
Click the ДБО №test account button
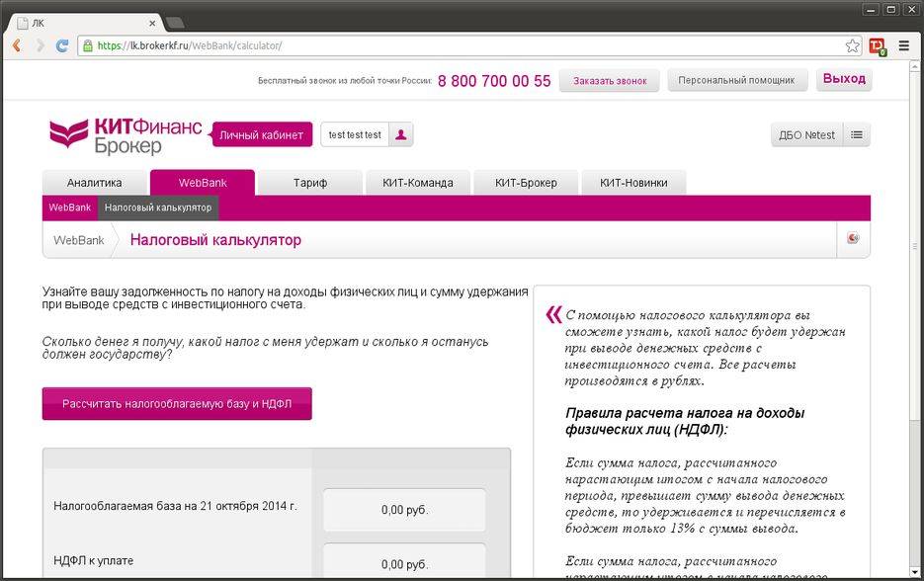[x=806, y=135]
